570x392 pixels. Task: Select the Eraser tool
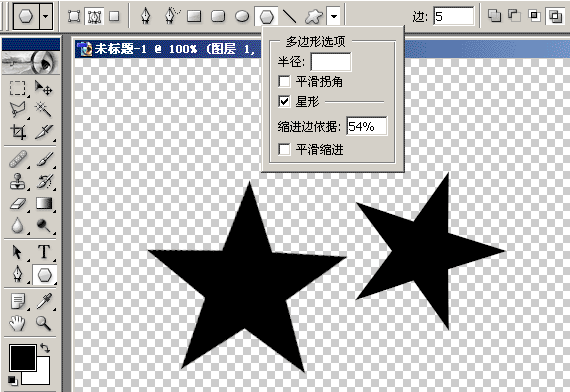click(x=17, y=204)
